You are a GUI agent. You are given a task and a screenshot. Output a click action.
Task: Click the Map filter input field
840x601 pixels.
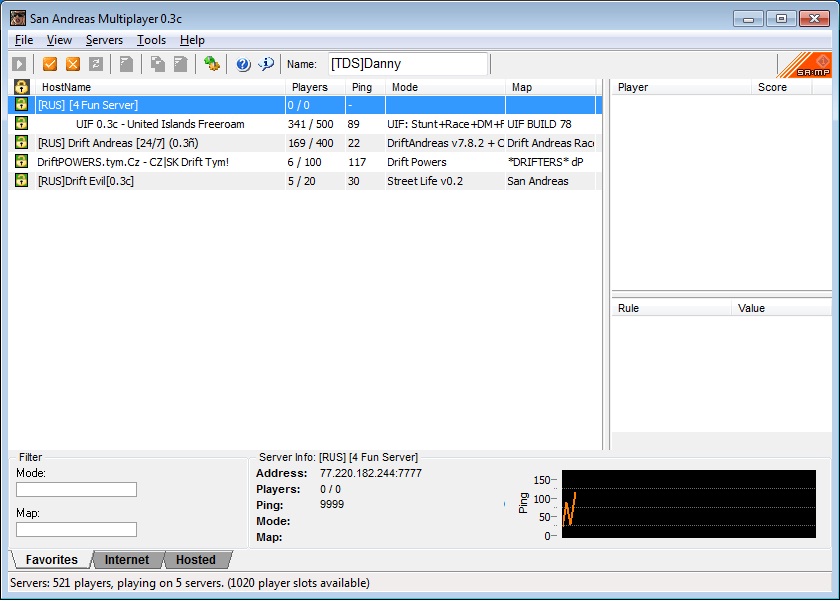tap(77, 529)
